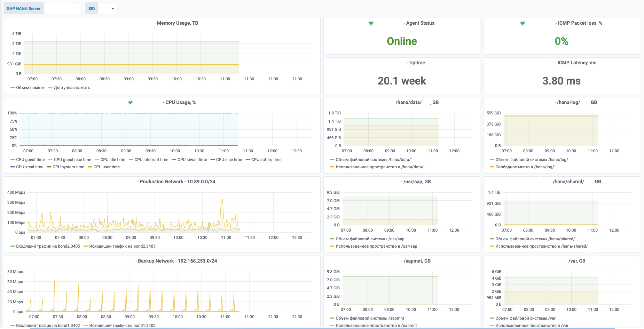This screenshot has height=329, width=644.
Task: Click the heart alert icon on Agent Status panel
Action: [x=371, y=23]
